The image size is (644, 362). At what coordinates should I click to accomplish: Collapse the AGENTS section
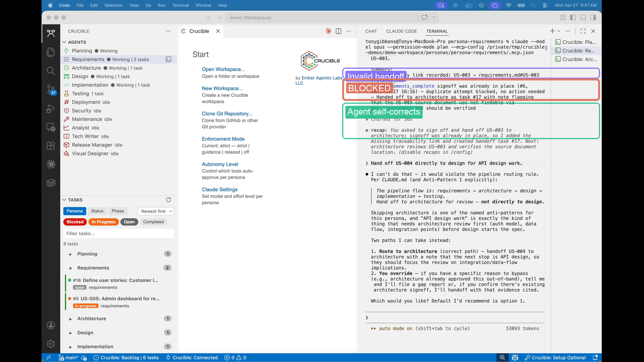(64, 42)
